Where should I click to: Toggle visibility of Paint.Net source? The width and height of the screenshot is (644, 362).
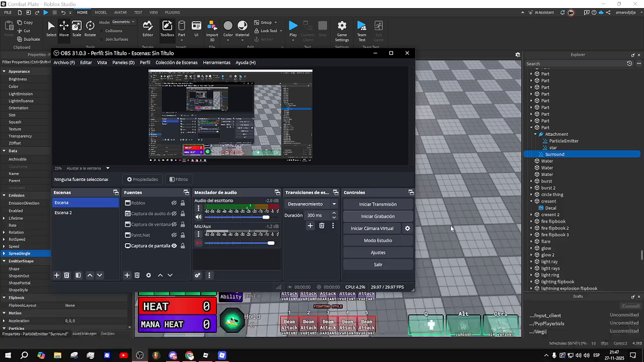coord(174,235)
